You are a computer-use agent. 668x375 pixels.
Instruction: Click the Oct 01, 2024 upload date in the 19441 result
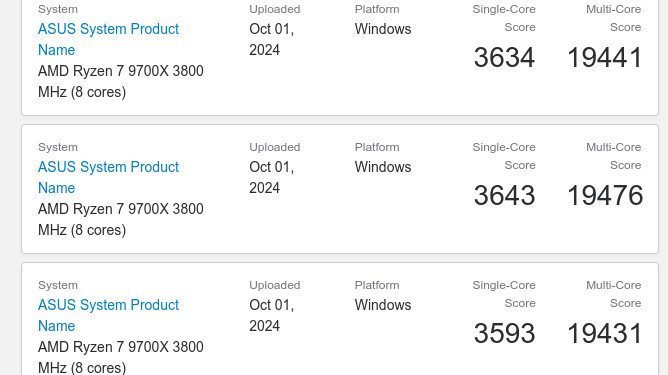coord(272,39)
